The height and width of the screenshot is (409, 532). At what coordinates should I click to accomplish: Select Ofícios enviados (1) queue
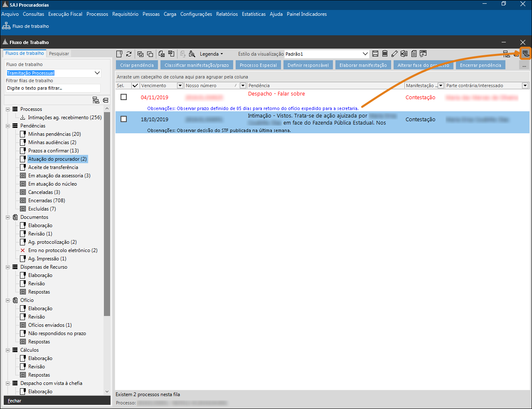point(50,325)
